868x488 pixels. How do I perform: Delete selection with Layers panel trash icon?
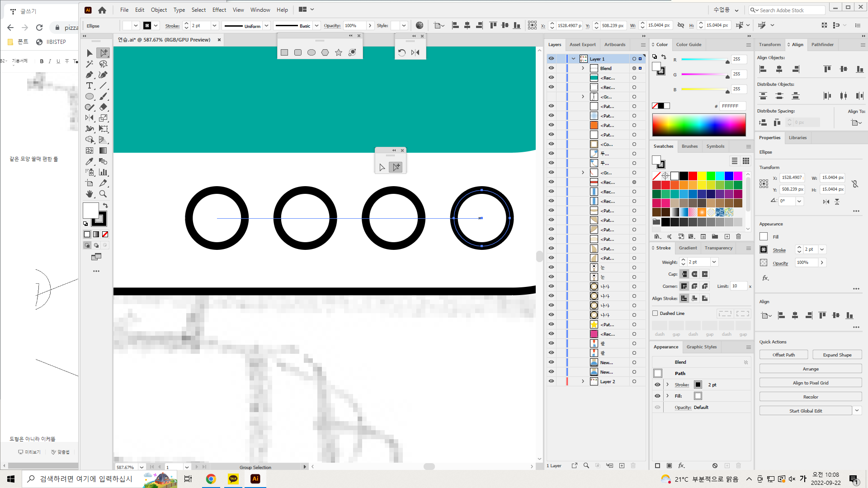tap(633, 465)
